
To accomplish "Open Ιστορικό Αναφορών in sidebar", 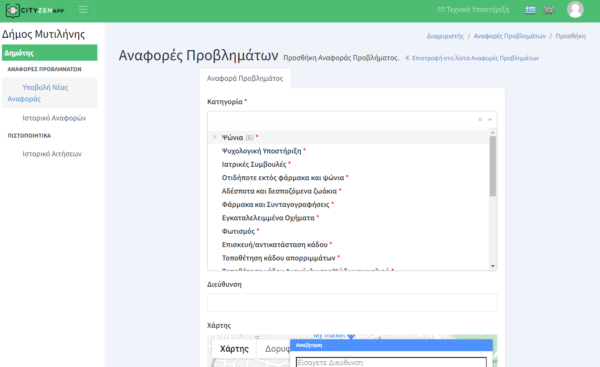I will coord(54,118).
